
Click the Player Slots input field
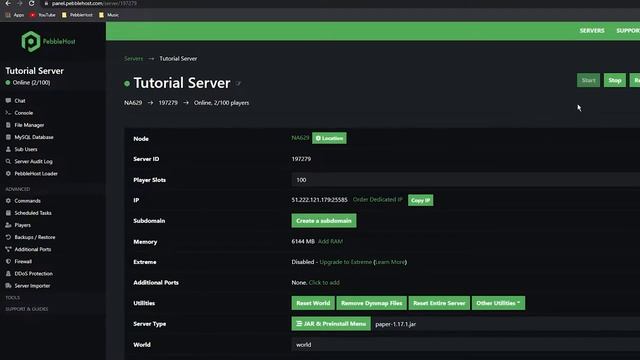[x=466, y=180]
